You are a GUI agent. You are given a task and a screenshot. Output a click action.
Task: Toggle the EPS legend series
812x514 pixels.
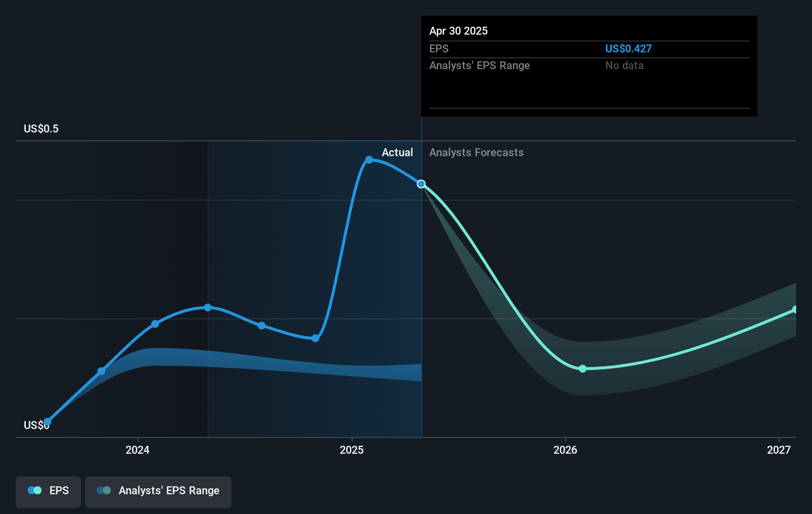point(48,492)
